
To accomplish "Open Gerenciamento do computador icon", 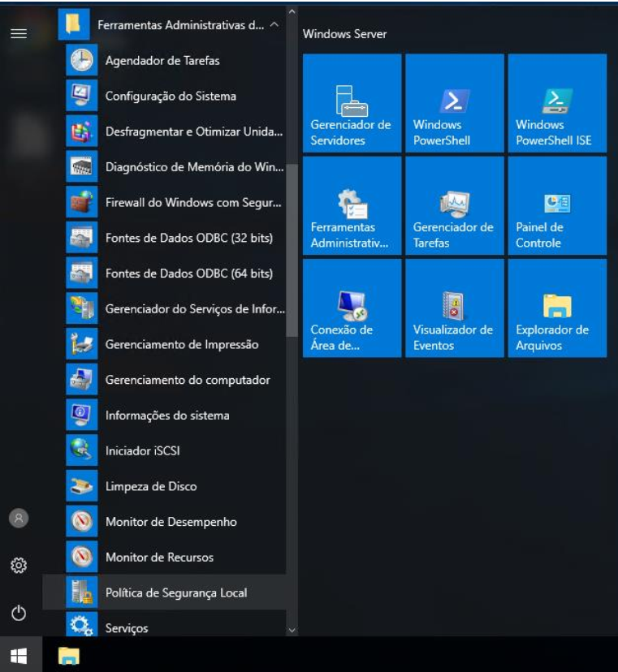I will coord(81,380).
